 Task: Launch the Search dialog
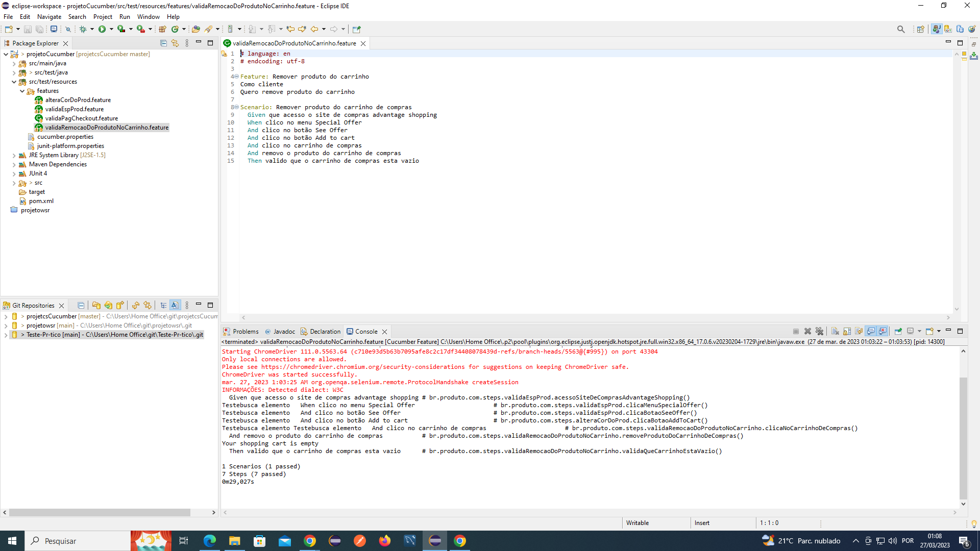tap(901, 29)
